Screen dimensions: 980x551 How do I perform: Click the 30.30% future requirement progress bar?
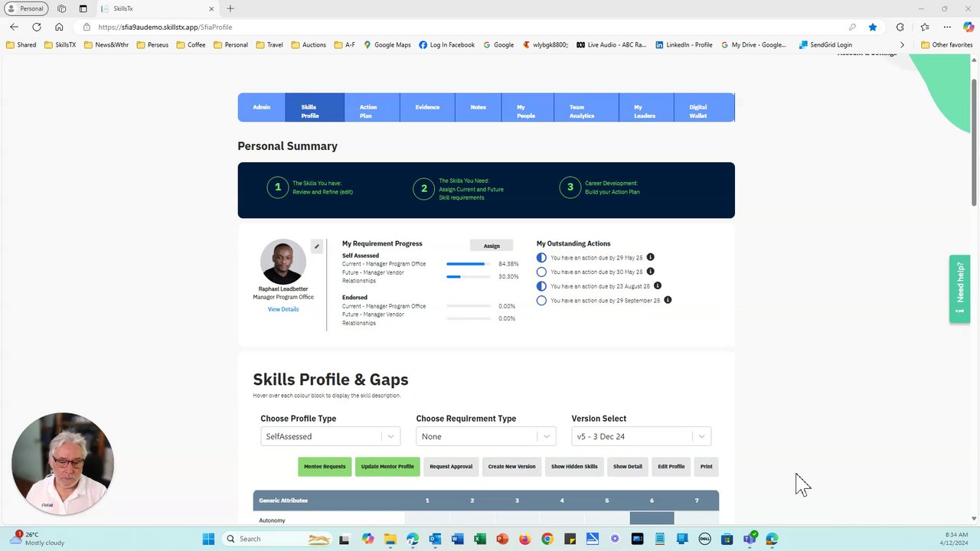469,276
